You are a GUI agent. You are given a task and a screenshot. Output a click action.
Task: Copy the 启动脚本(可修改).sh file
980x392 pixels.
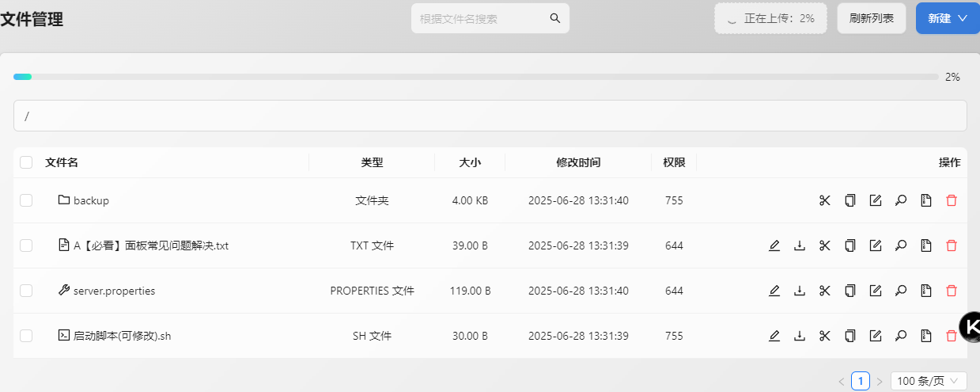pyautogui.click(x=850, y=336)
